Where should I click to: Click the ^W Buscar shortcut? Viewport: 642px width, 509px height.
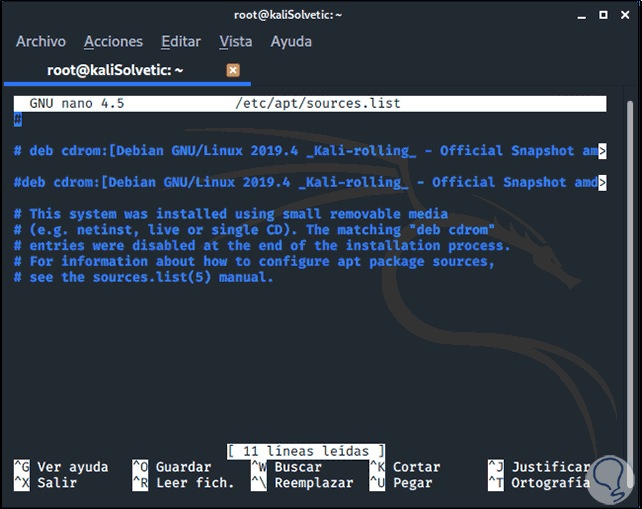[286, 467]
